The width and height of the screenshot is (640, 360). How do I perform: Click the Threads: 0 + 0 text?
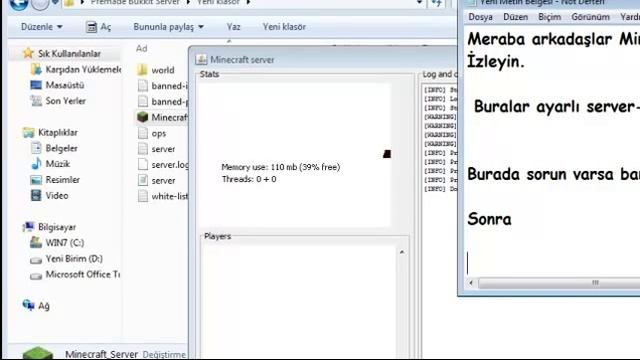coord(249,179)
